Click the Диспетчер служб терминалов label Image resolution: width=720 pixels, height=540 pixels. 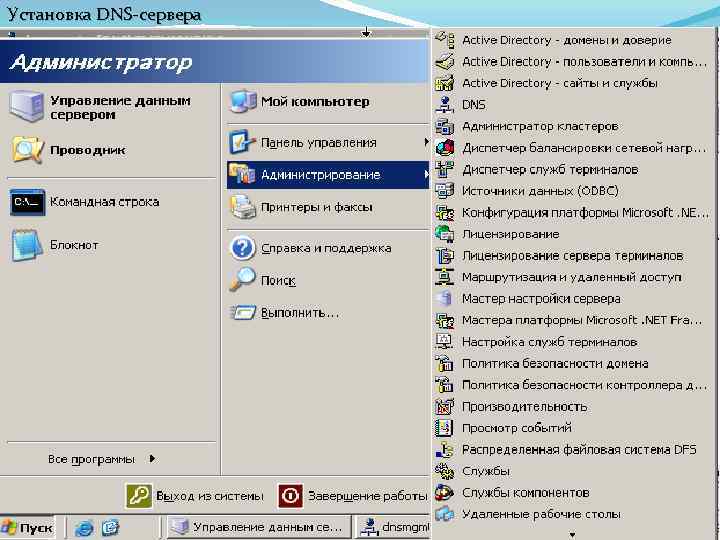(550, 169)
